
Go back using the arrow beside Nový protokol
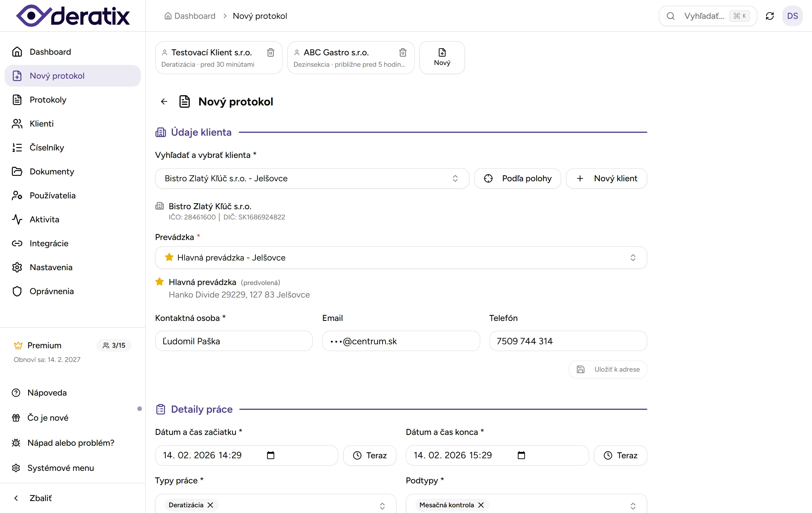pos(164,101)
